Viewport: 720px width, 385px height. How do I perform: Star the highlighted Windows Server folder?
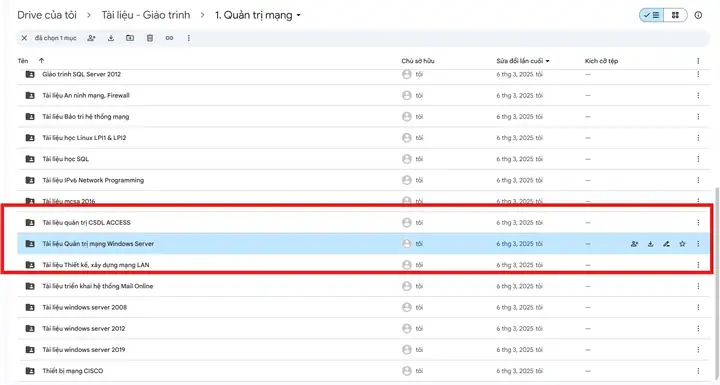click(x=682, y=244)
